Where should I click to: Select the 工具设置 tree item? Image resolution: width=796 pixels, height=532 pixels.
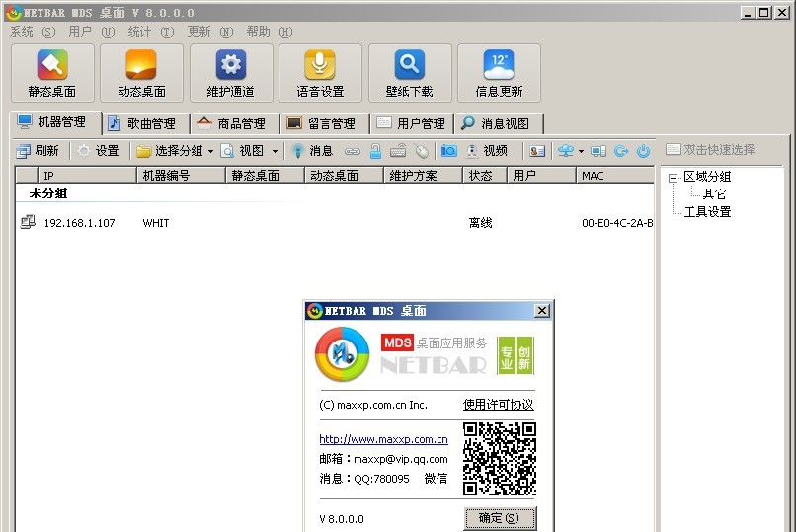[707, 212]
